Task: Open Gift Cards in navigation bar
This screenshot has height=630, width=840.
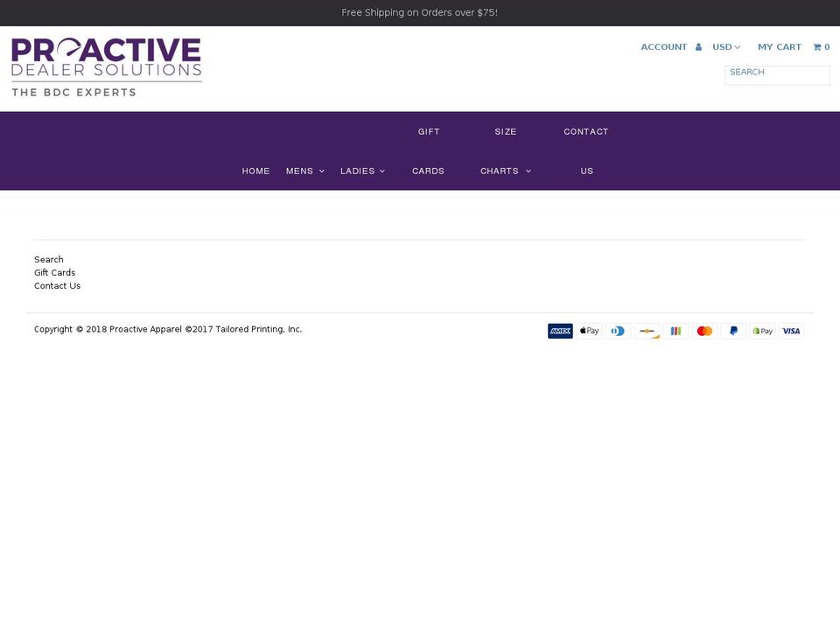Action: 429,151
